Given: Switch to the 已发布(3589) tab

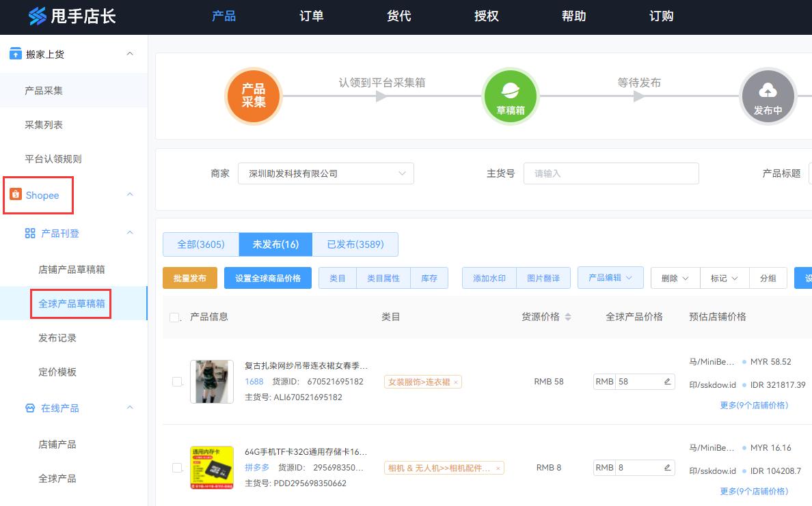Looking at the screenshot, I should [355, 244].
